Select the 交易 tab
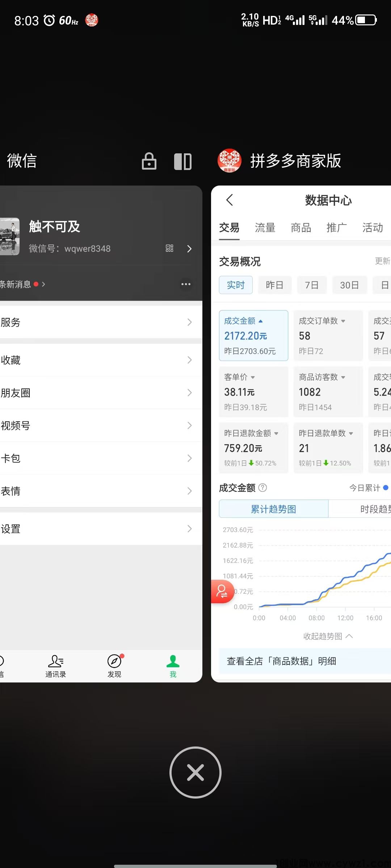Image resolution: width=391 pixels, height=868 pixels. 229,228
